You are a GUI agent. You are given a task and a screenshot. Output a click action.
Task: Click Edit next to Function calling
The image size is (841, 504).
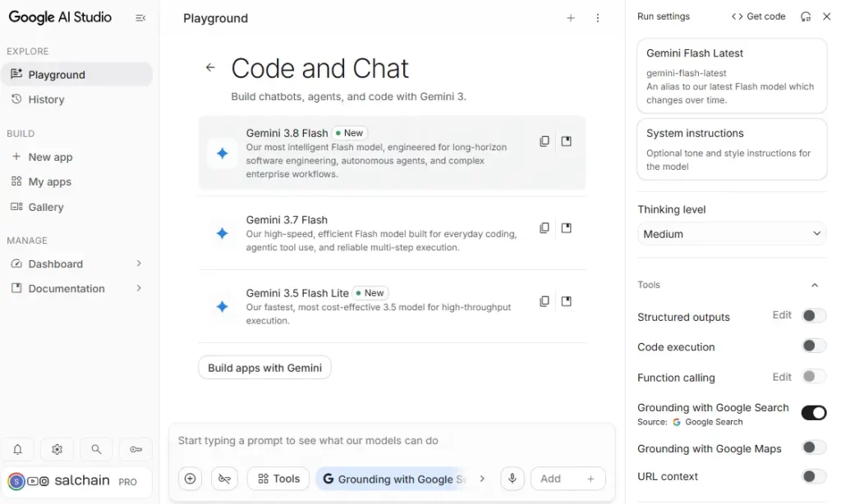(782, 378)
